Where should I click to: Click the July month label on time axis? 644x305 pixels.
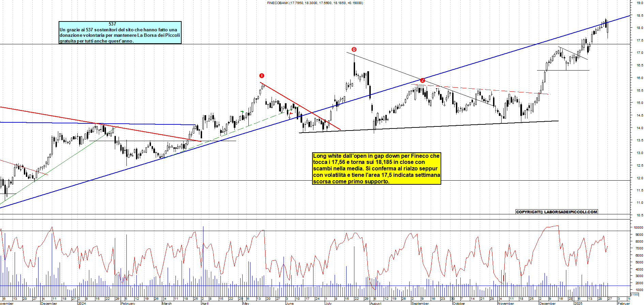click(x=328, y=303)
